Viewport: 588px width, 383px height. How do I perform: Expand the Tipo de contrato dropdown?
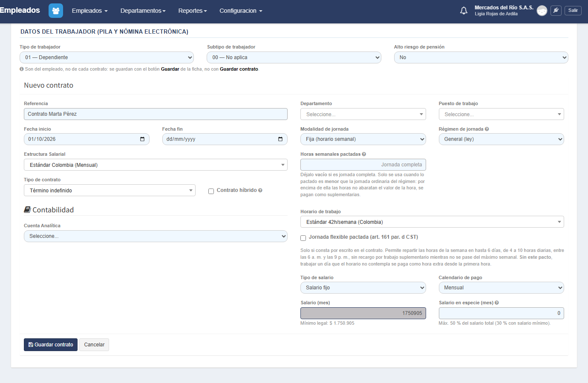[x=110, y=190]
